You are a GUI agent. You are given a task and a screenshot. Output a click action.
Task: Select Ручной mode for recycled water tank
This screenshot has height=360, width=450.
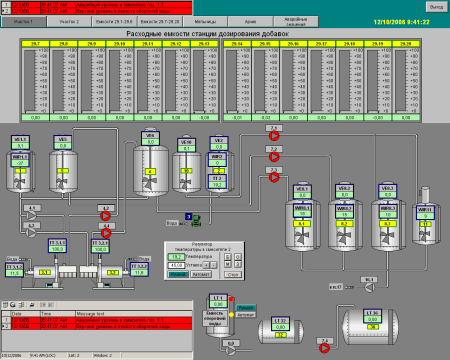point(246,308)
